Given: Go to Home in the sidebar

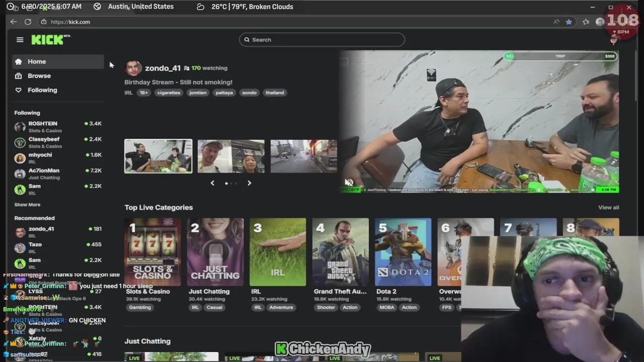Looking at the screenshot, I should (58, 61).
